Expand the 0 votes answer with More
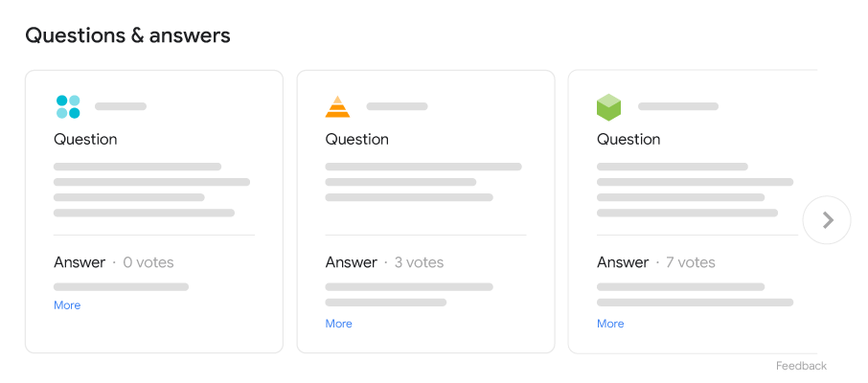The height and width of the screenshot is (383, 868). click(67, 305)
